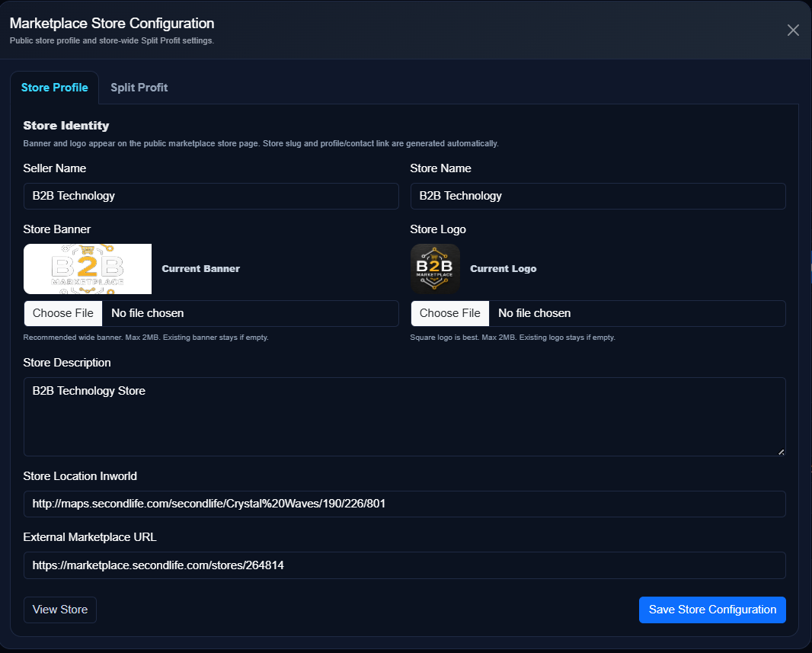Click the Store Logo label
This screenshot has width=812, height=653.
tap(438, 229)
